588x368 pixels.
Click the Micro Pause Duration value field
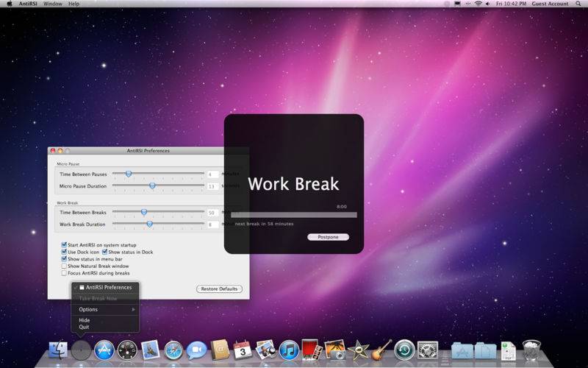coord(212,186)
